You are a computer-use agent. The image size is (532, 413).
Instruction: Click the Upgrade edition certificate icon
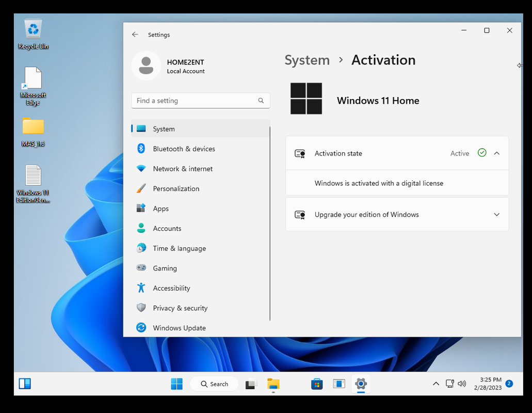[x=300, y=214]
